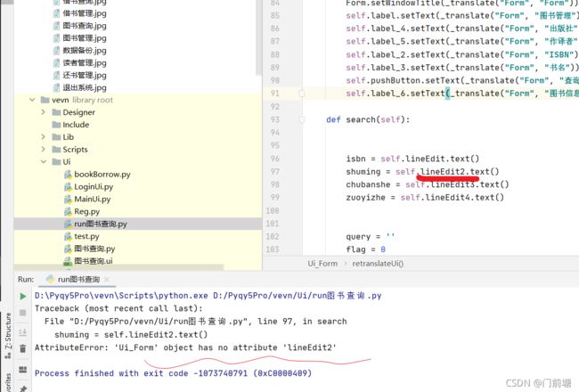This screenshot has width=579, height=392.
Task: Click the image icon of 借书管理.jpg
Action: [x=56, y=13]
